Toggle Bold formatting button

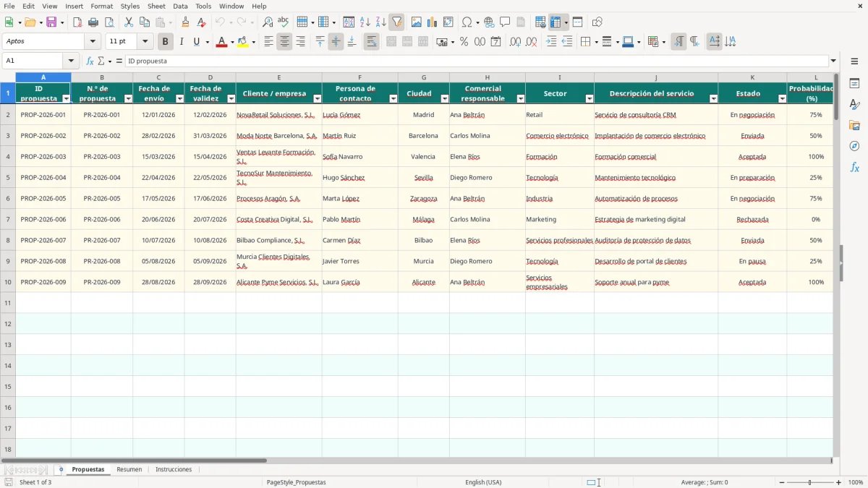point(165,42)
